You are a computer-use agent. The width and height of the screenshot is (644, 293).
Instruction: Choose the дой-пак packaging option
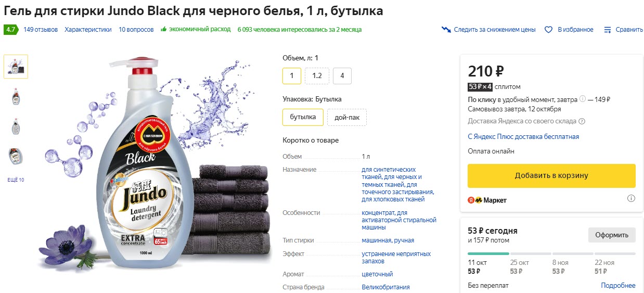tap(347, 117)
